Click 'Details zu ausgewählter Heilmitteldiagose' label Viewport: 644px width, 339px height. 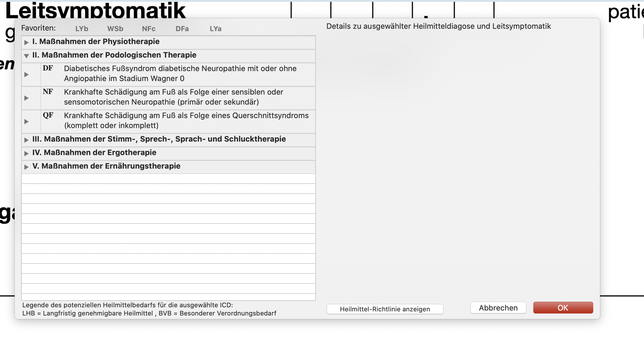[439, 26]
